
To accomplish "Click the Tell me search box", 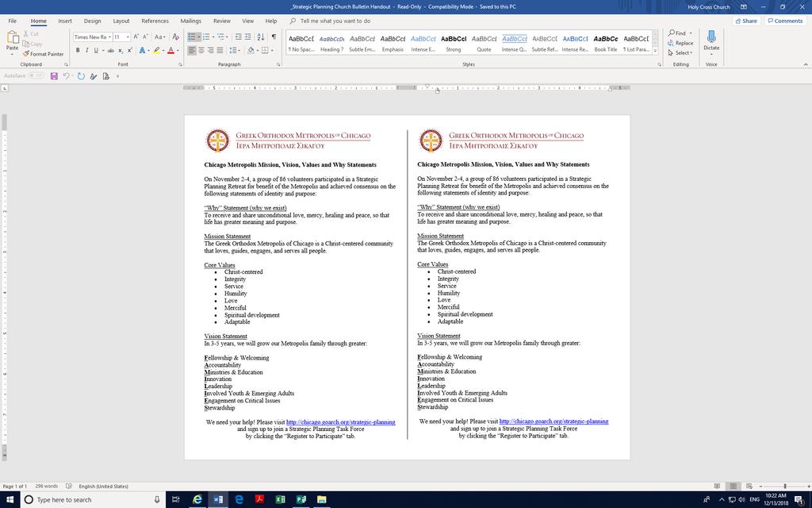I will tap(335, 21).
